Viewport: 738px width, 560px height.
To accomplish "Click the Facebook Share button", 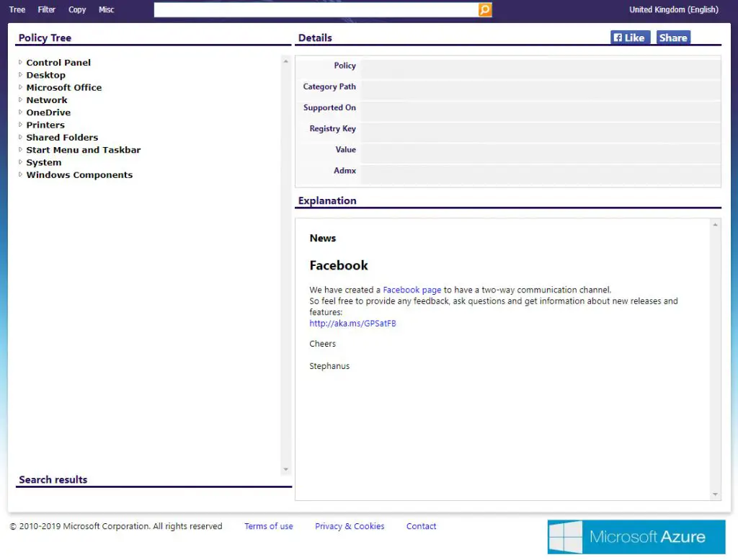I will pos(672,37).
